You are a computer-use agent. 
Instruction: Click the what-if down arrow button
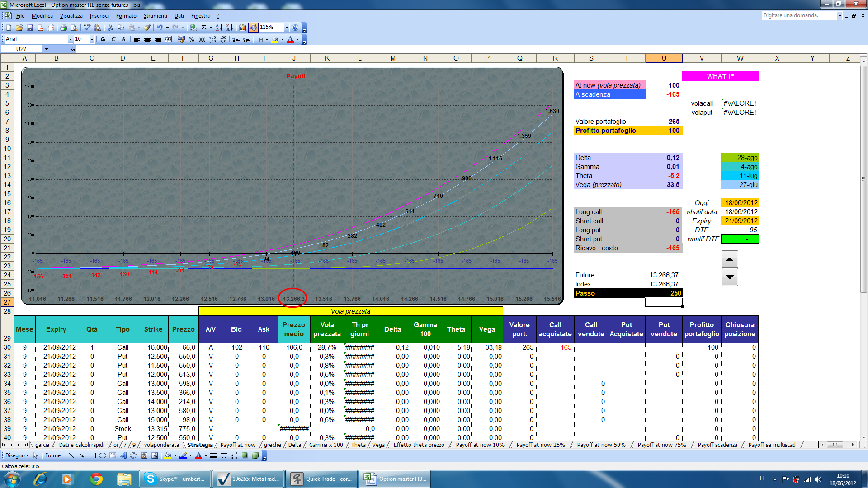[x=730, y=277]
